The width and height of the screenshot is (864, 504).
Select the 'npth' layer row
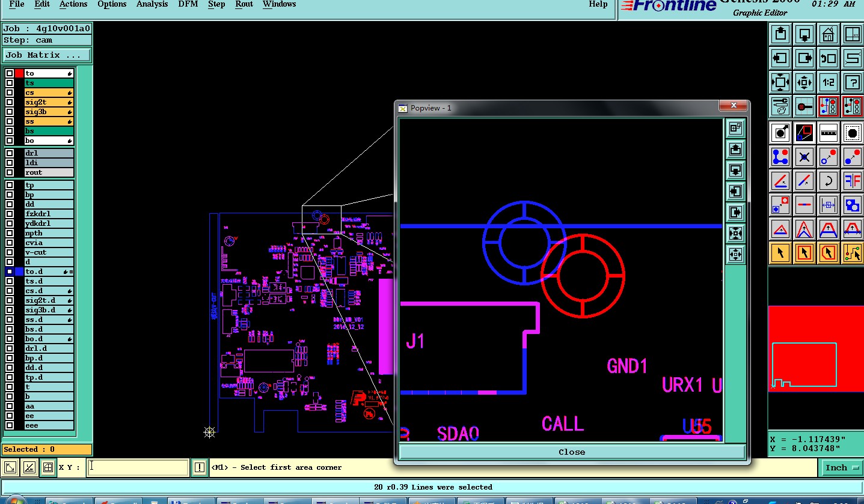click(49, 233)
